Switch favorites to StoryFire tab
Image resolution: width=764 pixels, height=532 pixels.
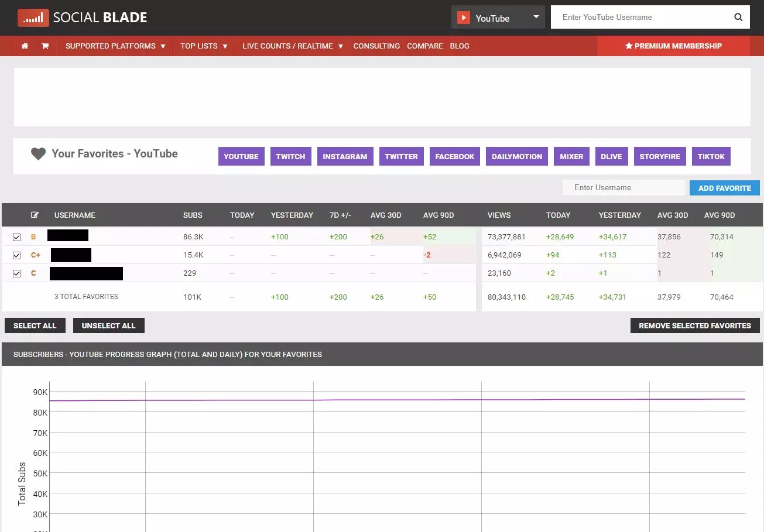tap(660, 156)
